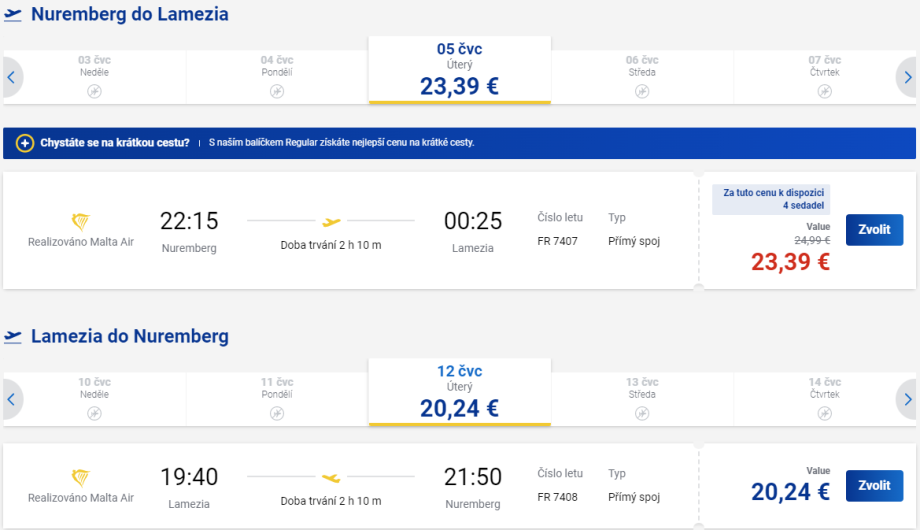Viewport: 920px width, 530px height.
Task: Click the plus icon in the blue Regular banner
Action: click(x=25, y=143)
